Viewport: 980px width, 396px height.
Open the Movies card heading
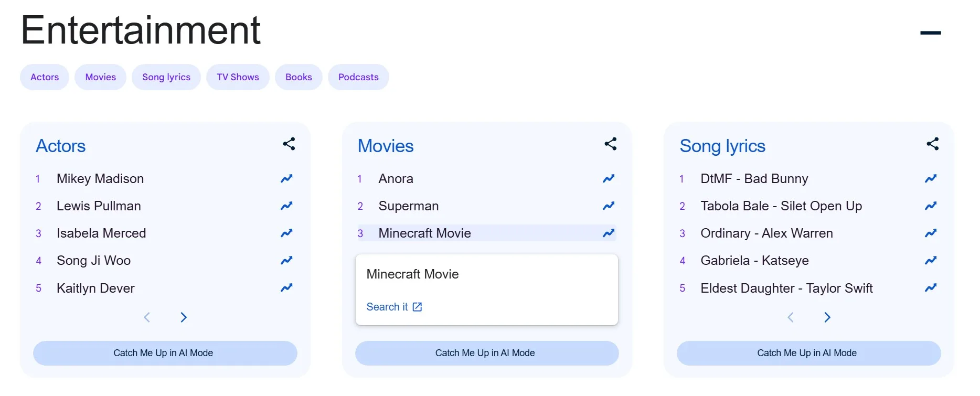coord(386,146)
